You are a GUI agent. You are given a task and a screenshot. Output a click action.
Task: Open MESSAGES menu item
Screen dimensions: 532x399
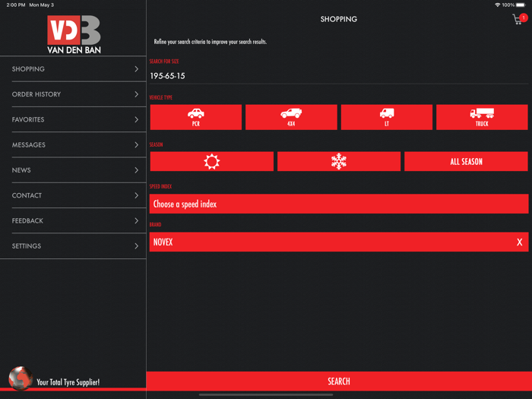point(73,145)
